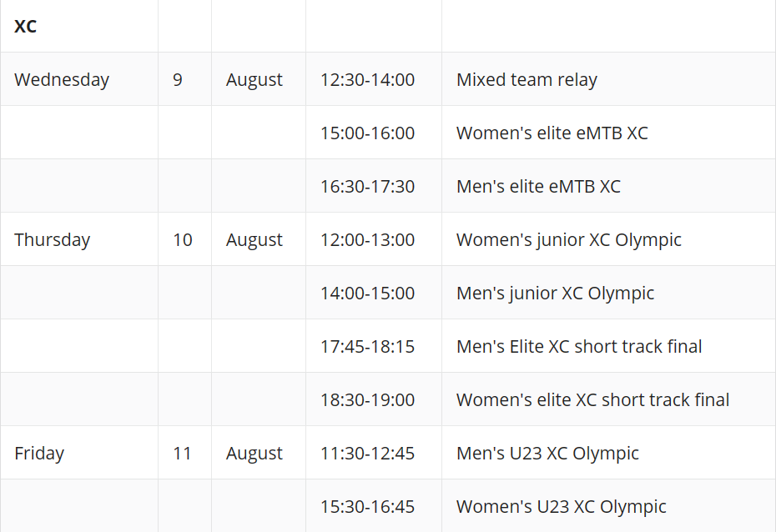Click the date number 11 cell
776x532 pixels.
(184, 453)
